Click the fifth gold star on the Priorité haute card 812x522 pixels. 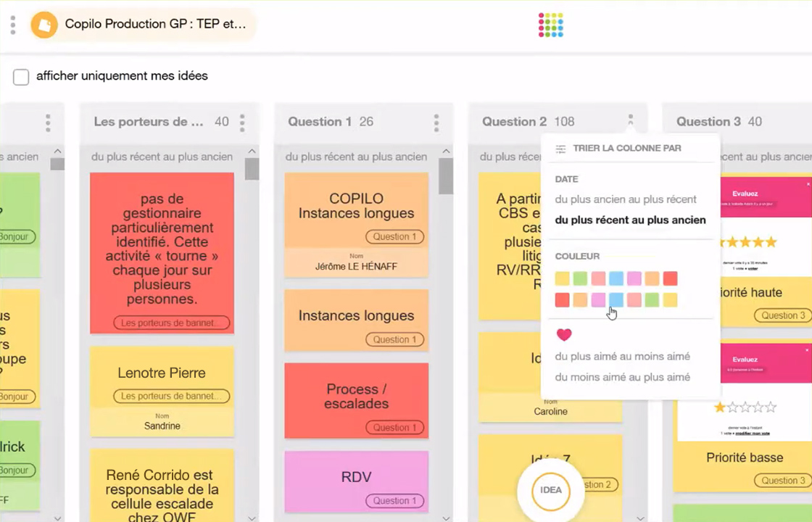(771, 241)
